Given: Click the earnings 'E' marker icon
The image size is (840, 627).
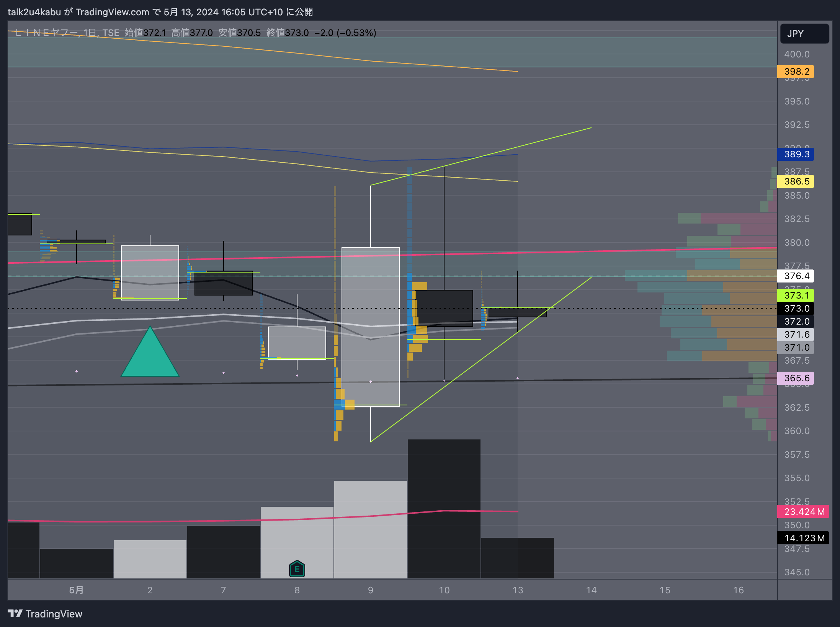Looking at the screenshot, I should 297,569.
